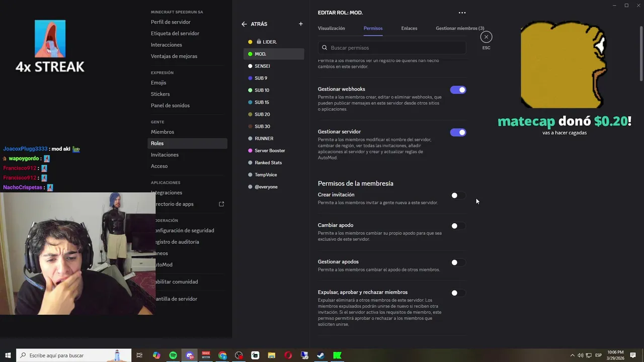Open Spotify from the taskbar

tap(173, 355)
